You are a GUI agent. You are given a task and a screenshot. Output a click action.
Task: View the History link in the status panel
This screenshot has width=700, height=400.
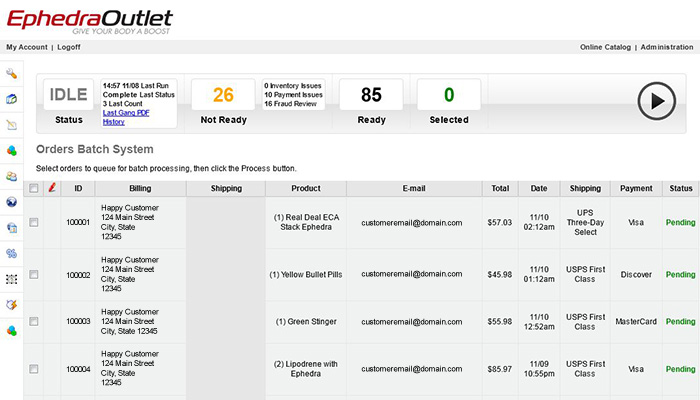tap(114, 122)
